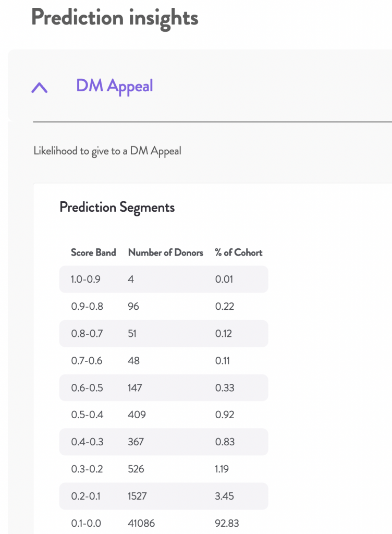
Task: Select the 0.5-0.4 score band row
Action: pyautogui.click(x=164, y=415)
